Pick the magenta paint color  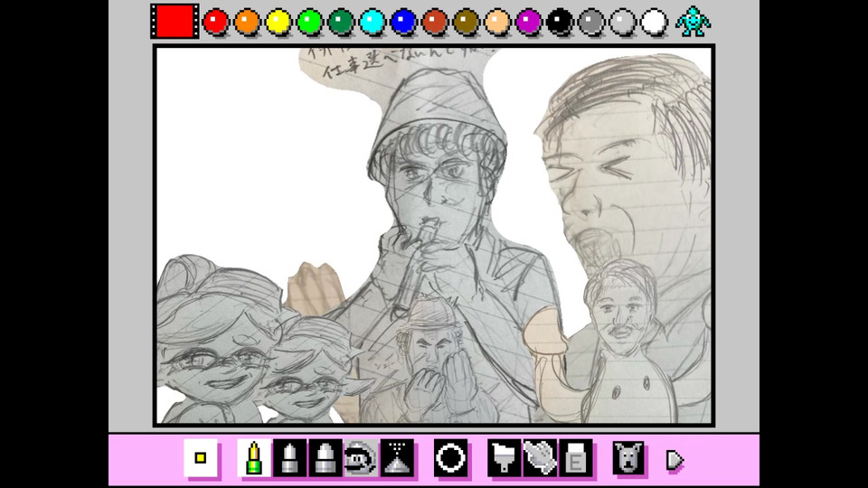click(528, 23)
